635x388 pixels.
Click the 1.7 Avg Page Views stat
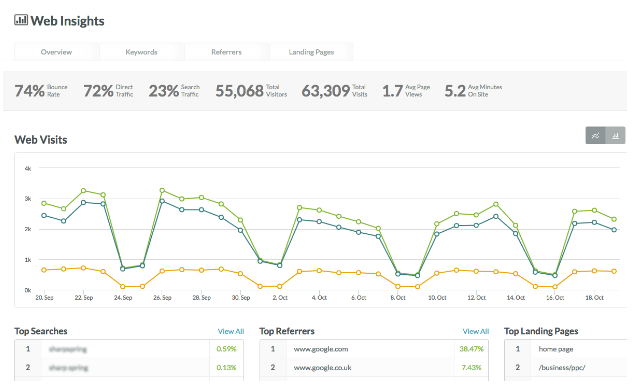[x=406, y=91]
